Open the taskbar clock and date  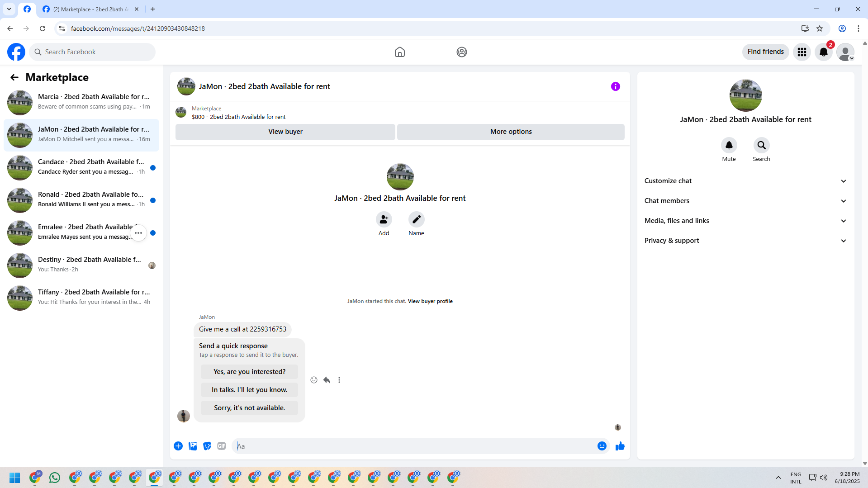coord(847,478)
